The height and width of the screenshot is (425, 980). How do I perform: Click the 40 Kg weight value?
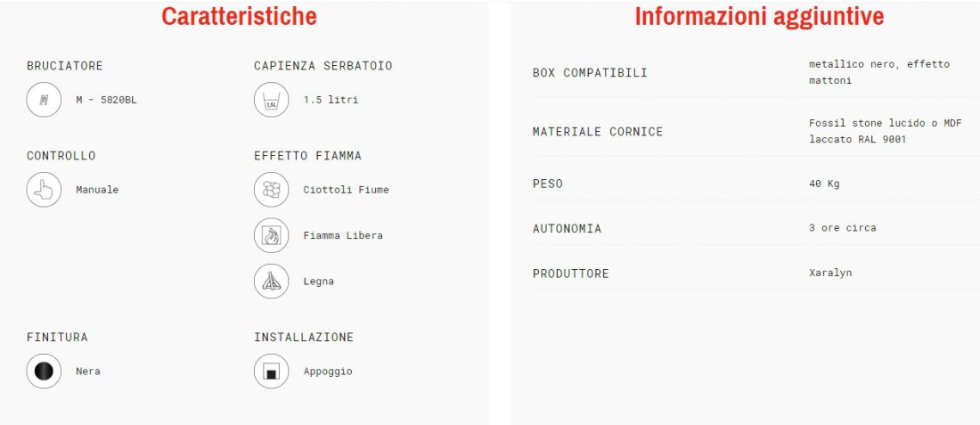824,184
